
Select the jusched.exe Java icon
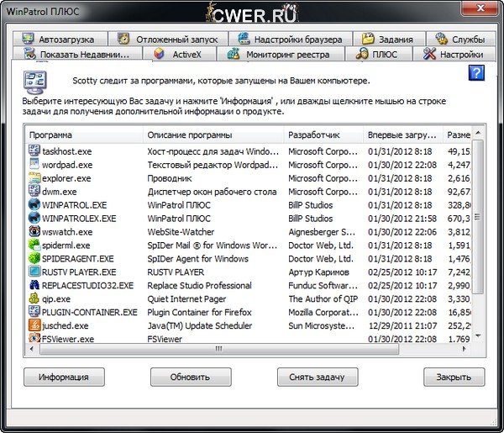34,325
